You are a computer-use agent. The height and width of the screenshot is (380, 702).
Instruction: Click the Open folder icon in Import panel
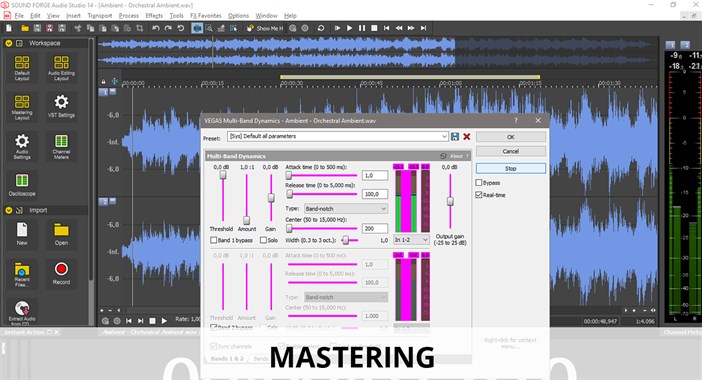61,234
